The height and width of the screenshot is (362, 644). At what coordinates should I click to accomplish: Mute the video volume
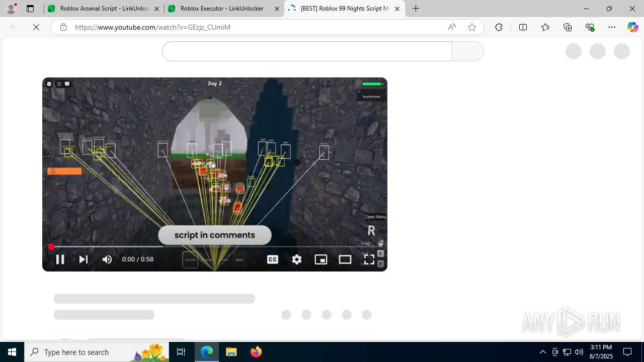click(x=107, y=259)
